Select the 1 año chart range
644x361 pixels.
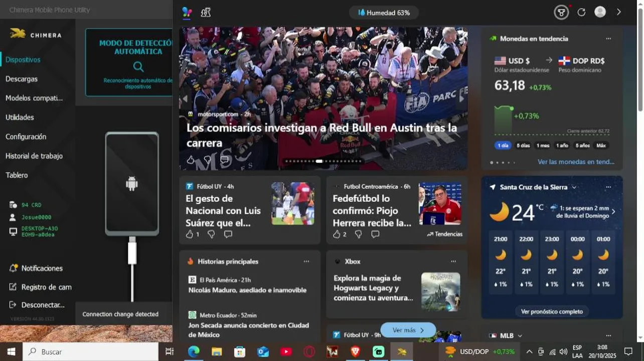(x=562, y=145)
